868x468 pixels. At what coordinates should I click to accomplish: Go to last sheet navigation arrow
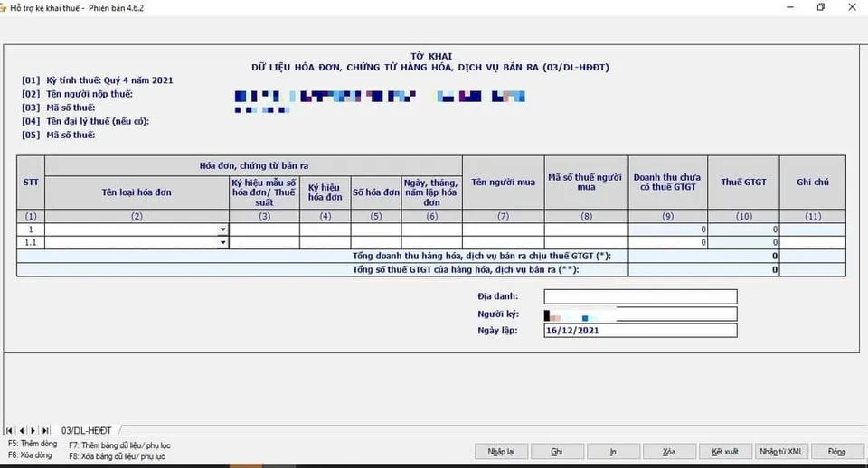click(45, 430)
